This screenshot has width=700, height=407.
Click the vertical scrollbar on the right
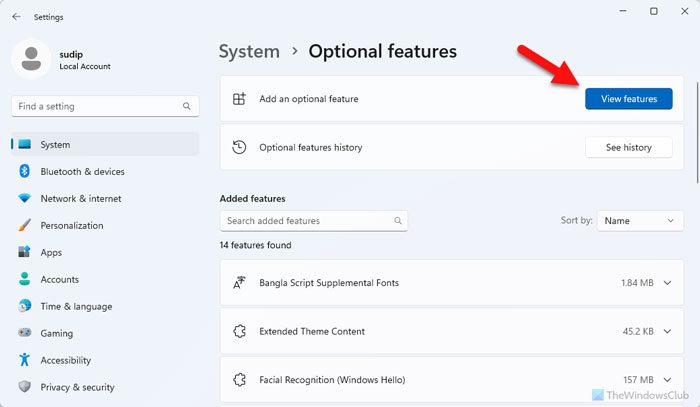697,133
